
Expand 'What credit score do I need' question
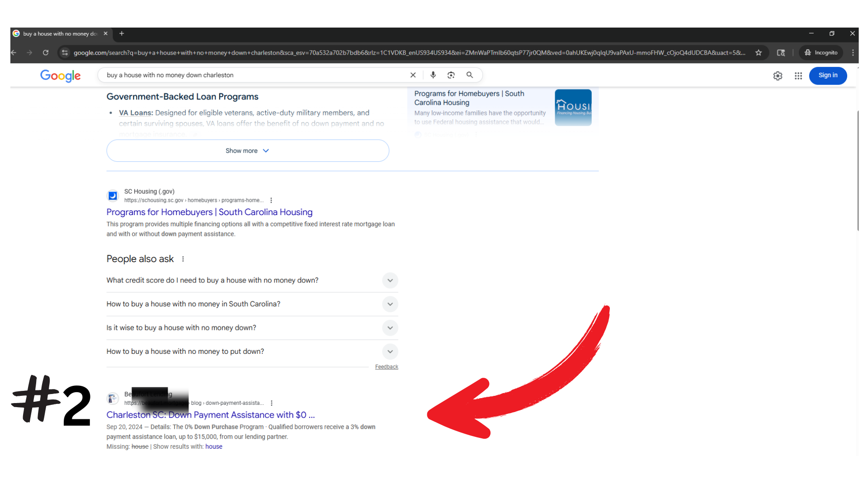tap(390, 280)
